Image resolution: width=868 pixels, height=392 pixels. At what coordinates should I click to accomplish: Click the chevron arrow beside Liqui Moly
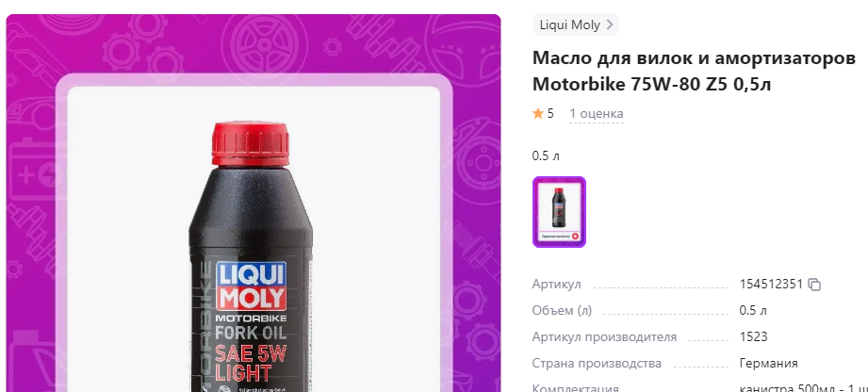[610, 24]
